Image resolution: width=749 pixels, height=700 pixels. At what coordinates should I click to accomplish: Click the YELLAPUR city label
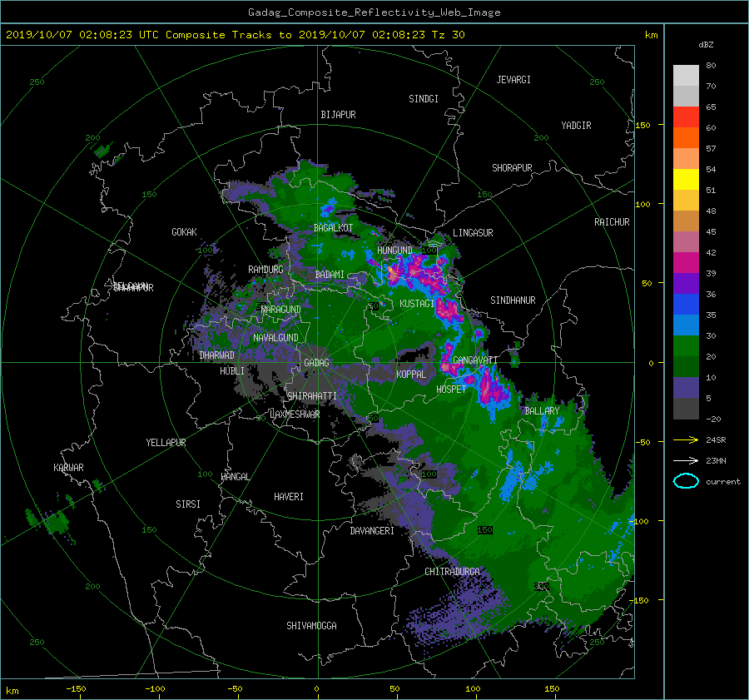(166, 443)
